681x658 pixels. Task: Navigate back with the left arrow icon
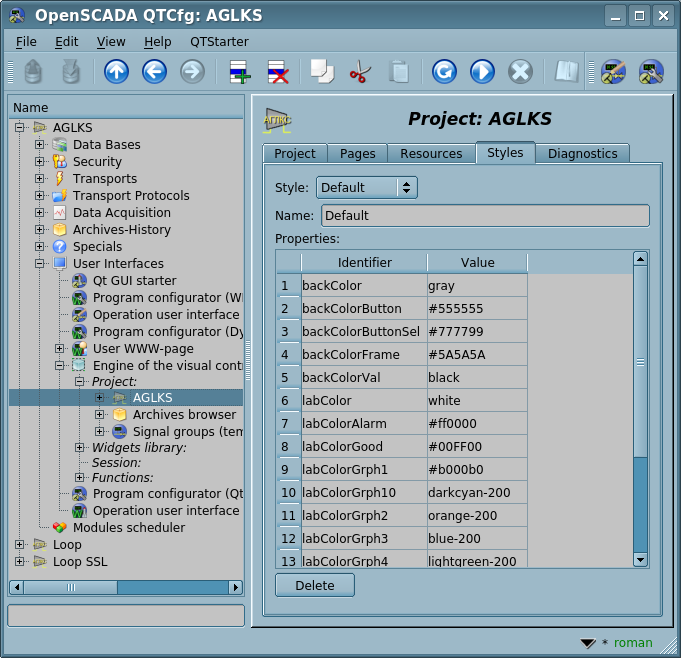point(154,72)
